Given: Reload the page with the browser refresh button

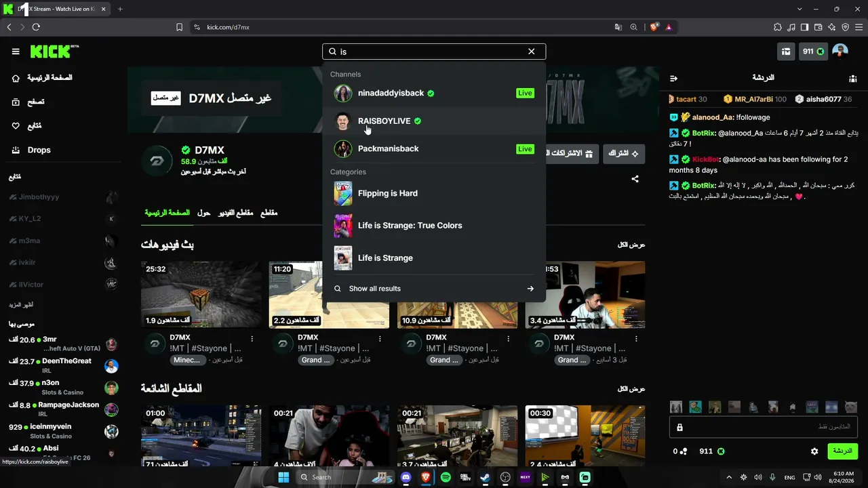Looking at the screenshot, I should [x=36, y=27].
